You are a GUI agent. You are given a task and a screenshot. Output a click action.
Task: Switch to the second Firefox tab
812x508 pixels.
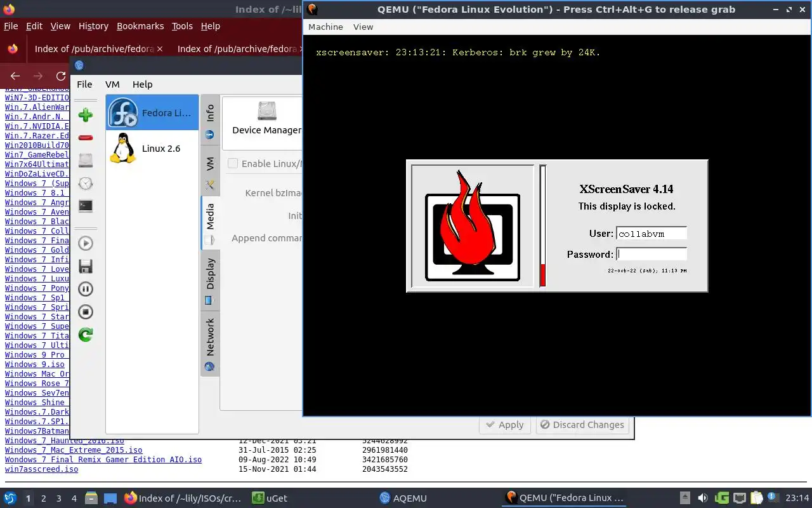click(237, 49)
